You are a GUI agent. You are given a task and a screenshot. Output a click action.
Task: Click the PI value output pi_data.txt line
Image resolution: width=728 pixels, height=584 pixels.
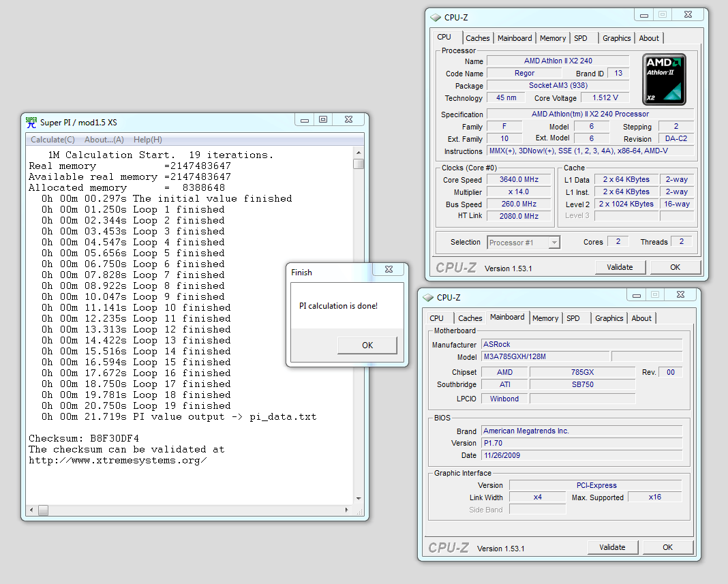(x=179, y=417)
